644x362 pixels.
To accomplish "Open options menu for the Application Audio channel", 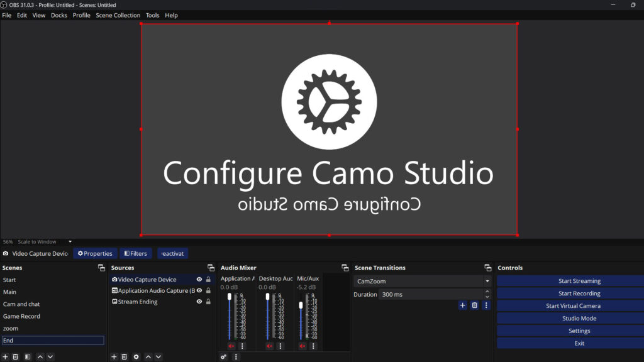I will [242, 346].
